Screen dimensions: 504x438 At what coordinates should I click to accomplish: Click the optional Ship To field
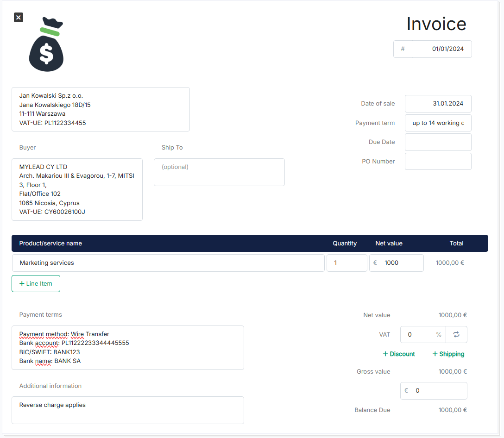click(219, 172)
